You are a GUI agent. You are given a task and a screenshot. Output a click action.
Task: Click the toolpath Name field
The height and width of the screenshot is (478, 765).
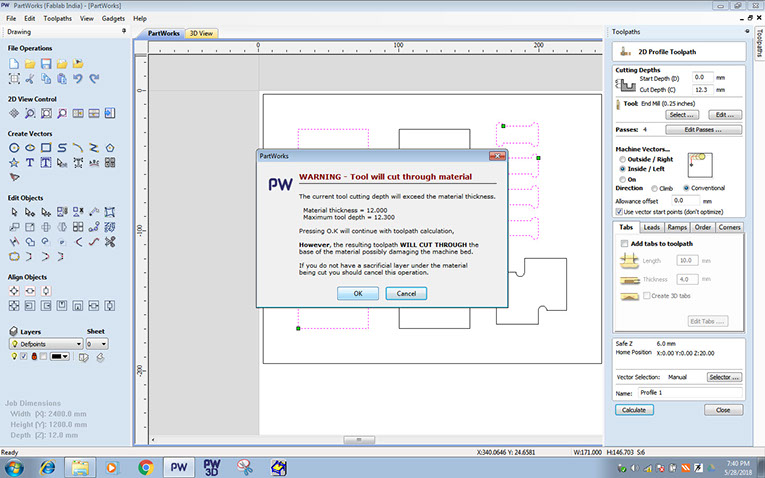coord(690,393)
